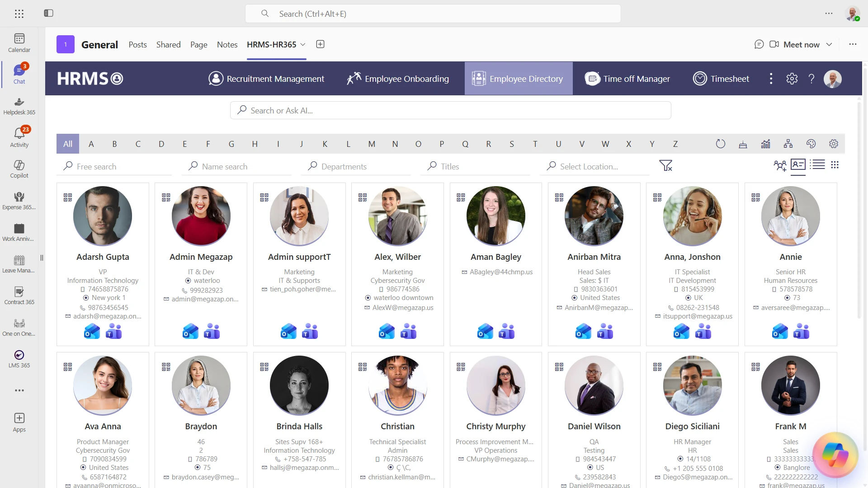Open HRMS help question mark
Image resolution: width=868 pixels, height=488 pixels.
coord(812,79)
